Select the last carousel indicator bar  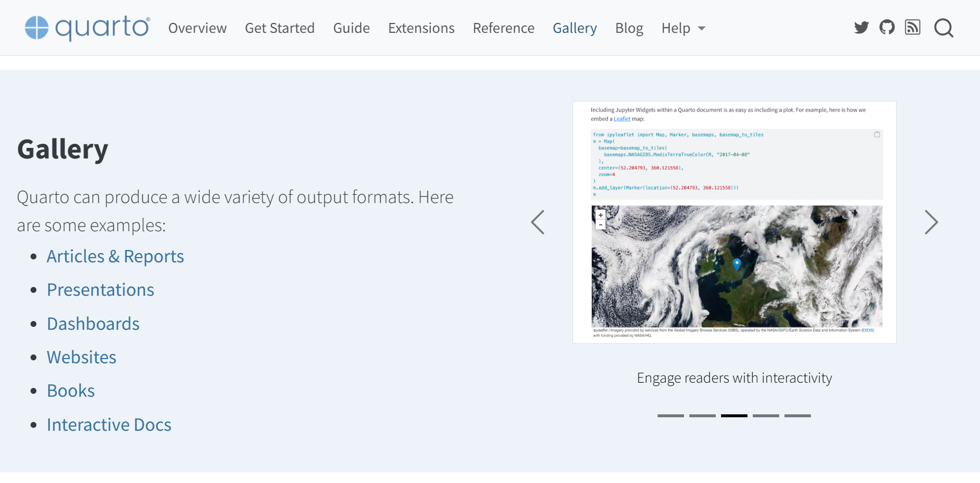coord(797,416)
